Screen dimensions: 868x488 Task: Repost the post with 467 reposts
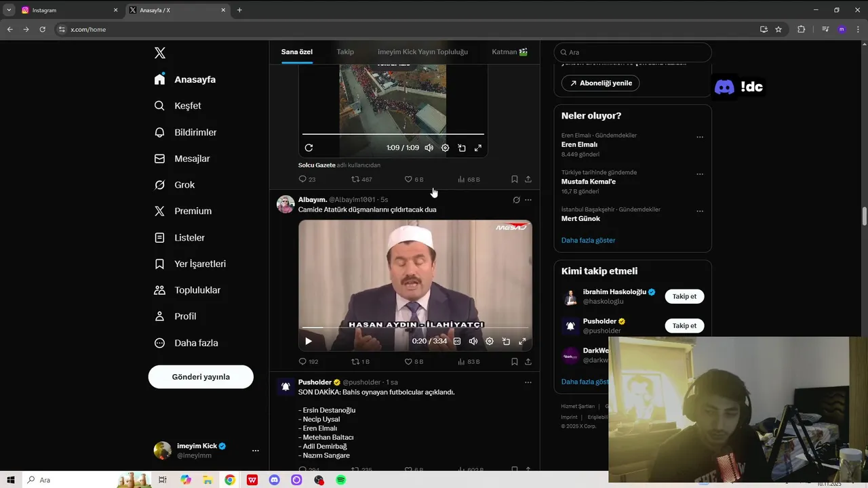pos(361,180)
